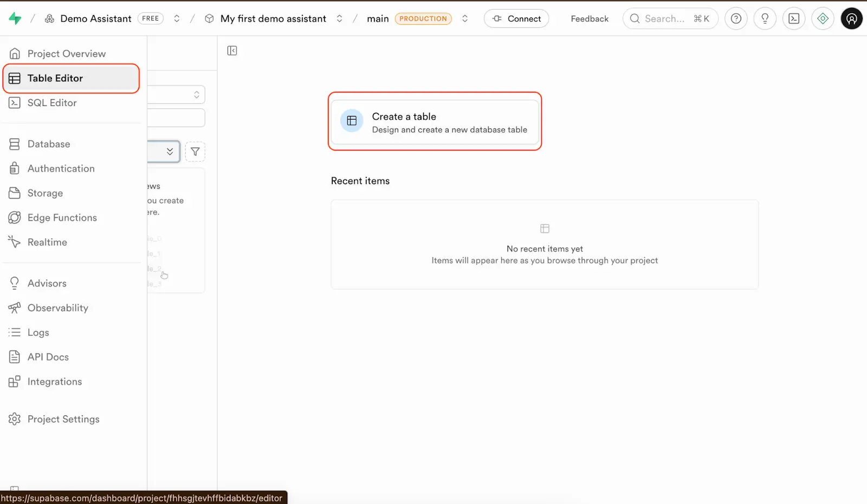
Task: Click the search field in the top bar
Action: [x=670, y=18]
